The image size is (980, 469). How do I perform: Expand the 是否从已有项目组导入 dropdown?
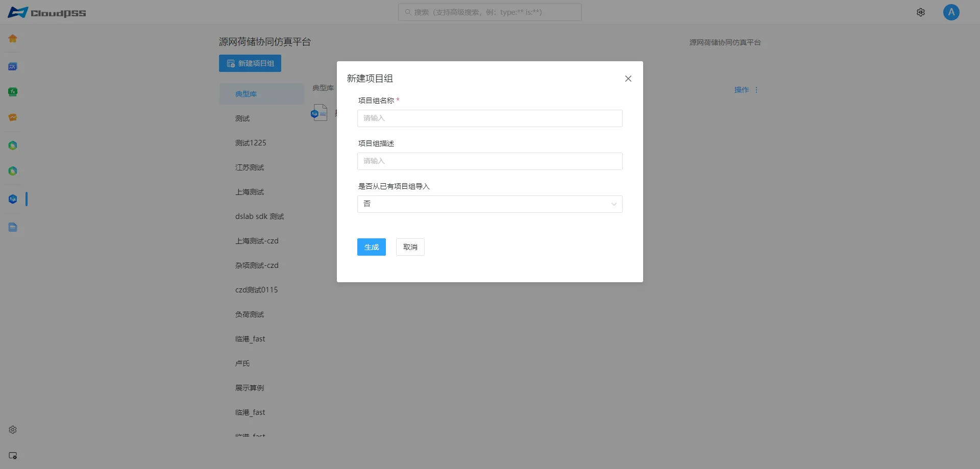point(490,204)
